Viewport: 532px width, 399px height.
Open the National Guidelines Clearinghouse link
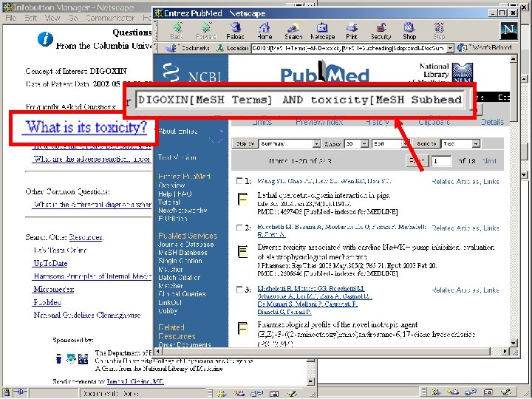pyautogui.click(x=87, y=315)
